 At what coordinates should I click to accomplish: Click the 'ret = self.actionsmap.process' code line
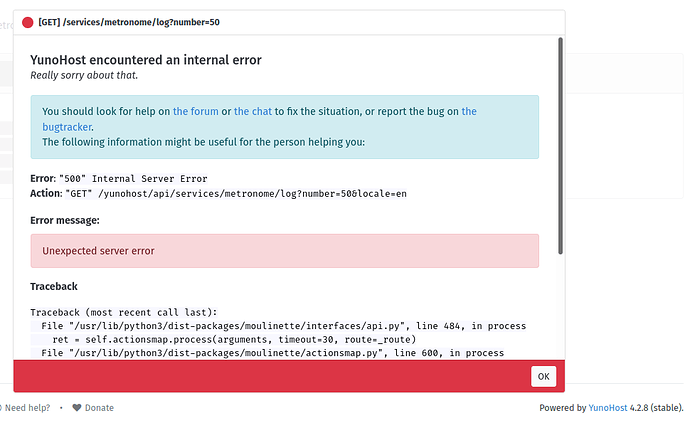(234, 340)
